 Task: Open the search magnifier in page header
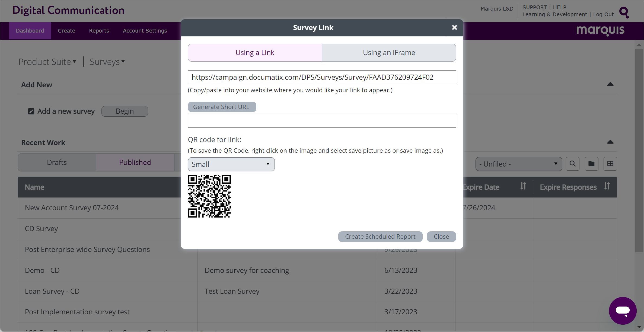(x=624, y=12)
